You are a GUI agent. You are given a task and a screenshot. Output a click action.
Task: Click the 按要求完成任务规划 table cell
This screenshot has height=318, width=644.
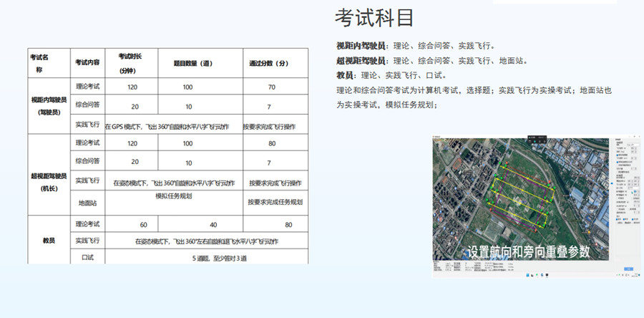point(275,202)
